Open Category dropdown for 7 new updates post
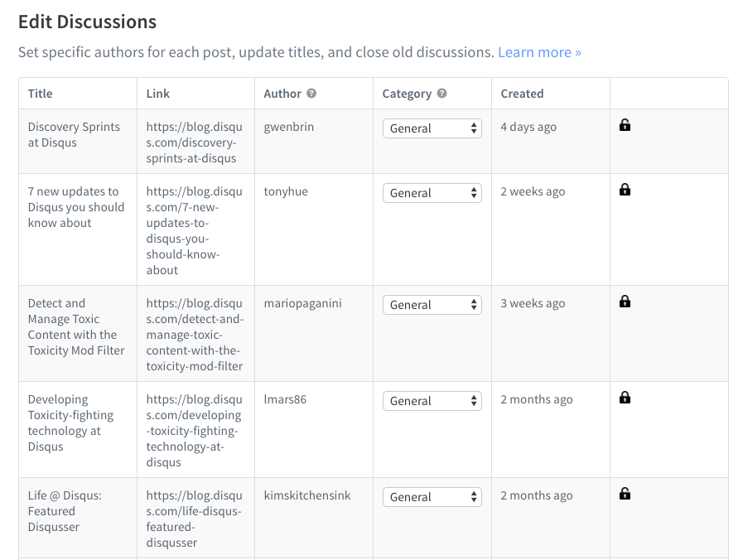 coord(432,192)
